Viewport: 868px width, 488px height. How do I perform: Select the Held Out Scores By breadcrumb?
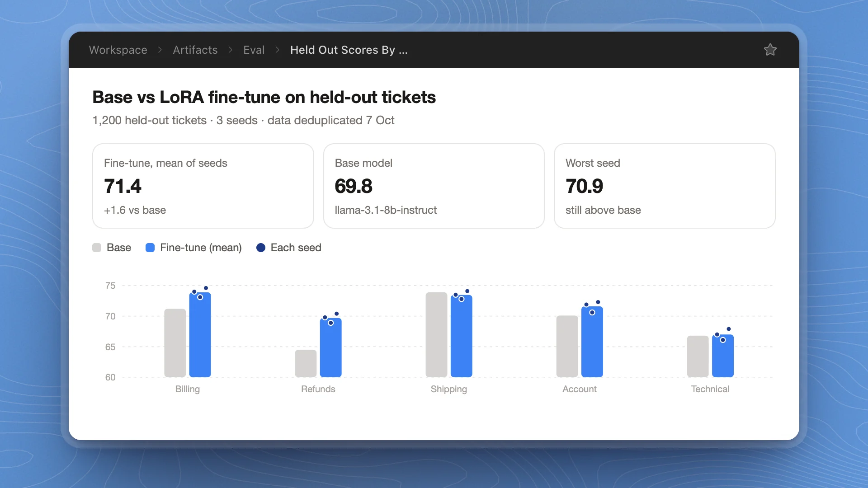click(x=349, y=50)
